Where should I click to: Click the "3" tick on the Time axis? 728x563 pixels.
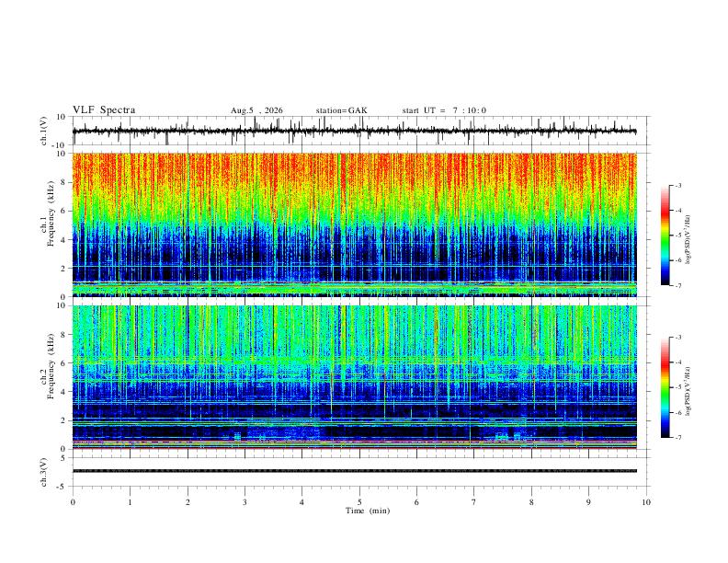click(245, 502)
